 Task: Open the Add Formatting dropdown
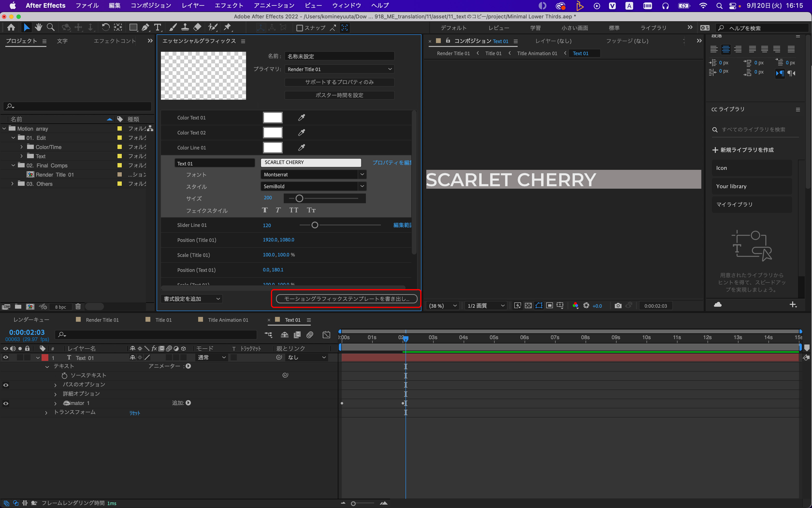tap(192, 299)
